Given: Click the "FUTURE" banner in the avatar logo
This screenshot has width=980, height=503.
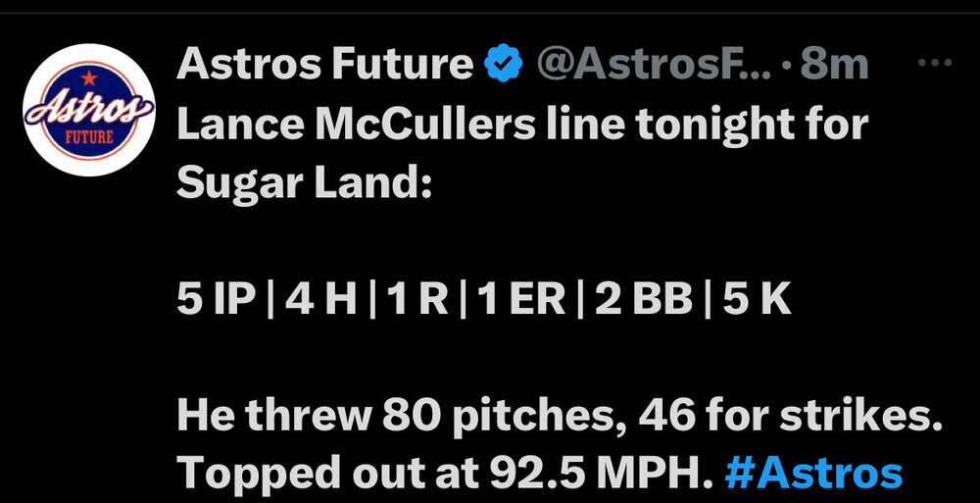Looking at the screenshot, I should (88, 136).
